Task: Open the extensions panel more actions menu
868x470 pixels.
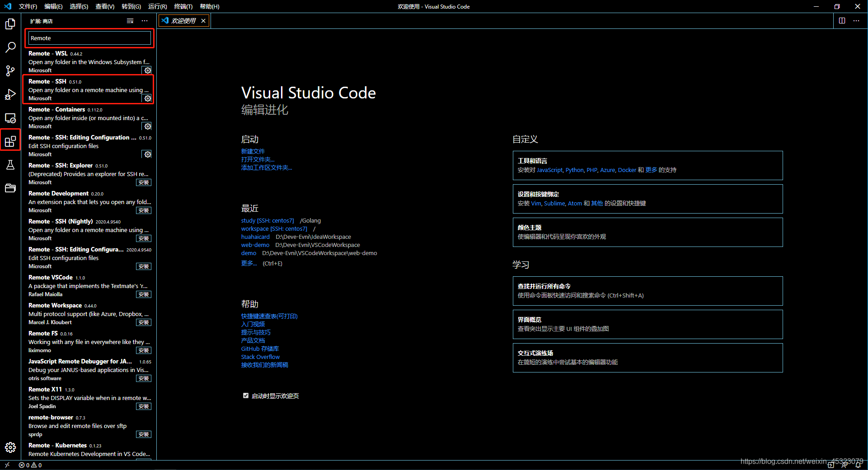Action: click(145, 21)
